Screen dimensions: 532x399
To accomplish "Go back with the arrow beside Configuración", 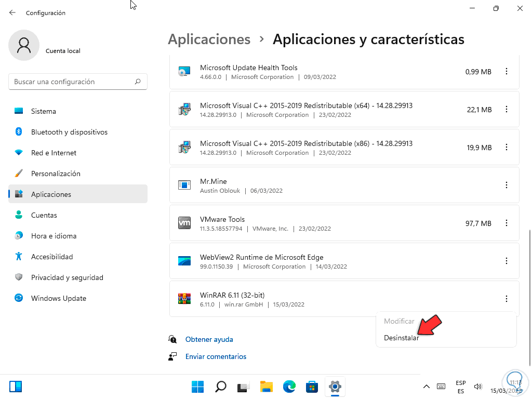I will pos(12,12).
